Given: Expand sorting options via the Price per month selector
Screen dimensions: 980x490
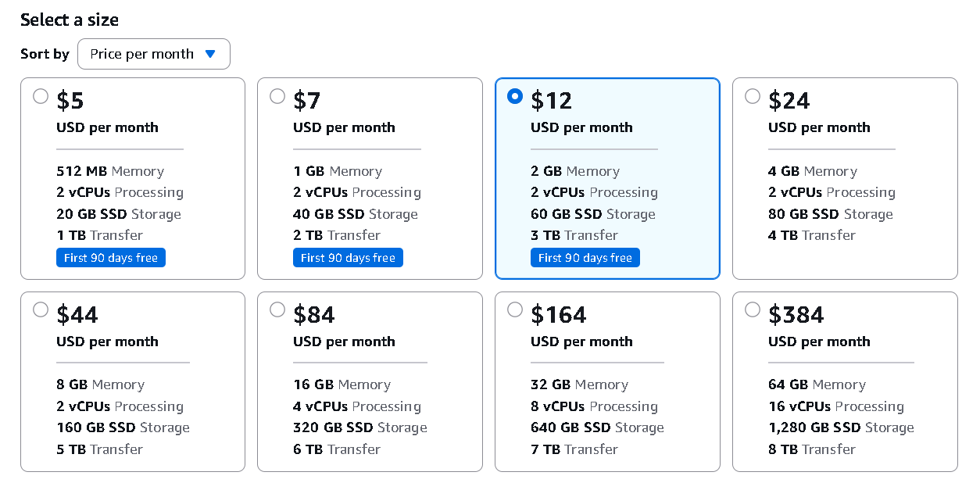Looking at the screenshot, I should (153, 54).
